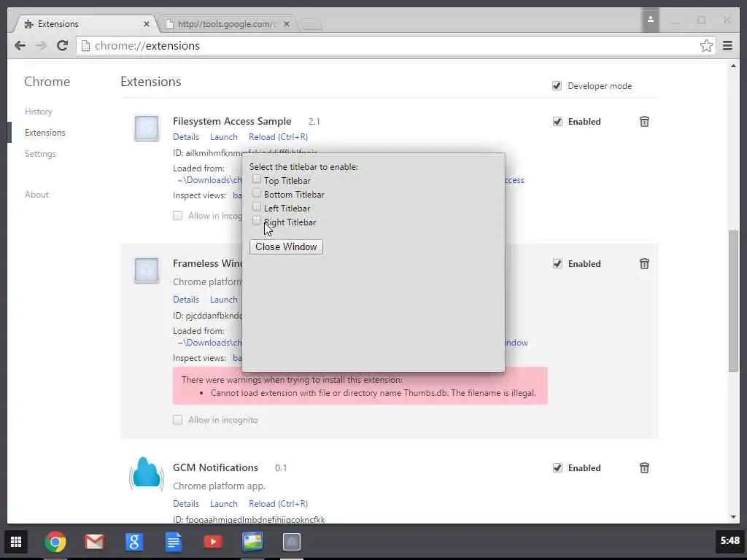The image size is (747, 560).
Task: Click the browser forward arrow
Action: pyautogui.click(x=42, y=46)
